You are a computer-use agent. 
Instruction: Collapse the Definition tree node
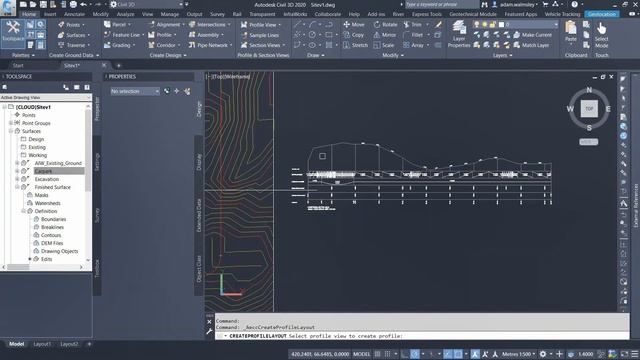point(23,211)
